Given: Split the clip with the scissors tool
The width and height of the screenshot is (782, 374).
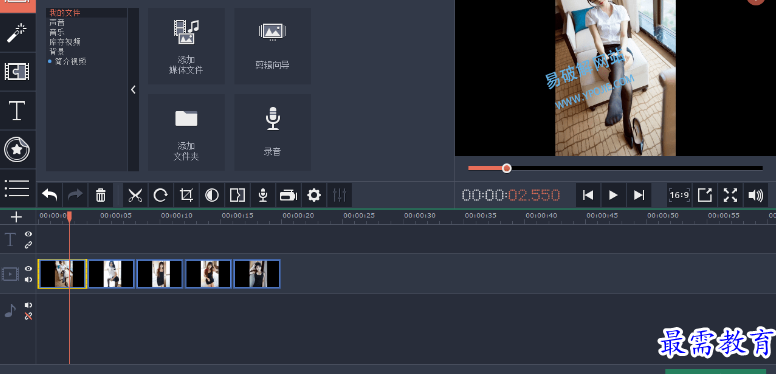Looking at the screenshot, I should point(135,195).
